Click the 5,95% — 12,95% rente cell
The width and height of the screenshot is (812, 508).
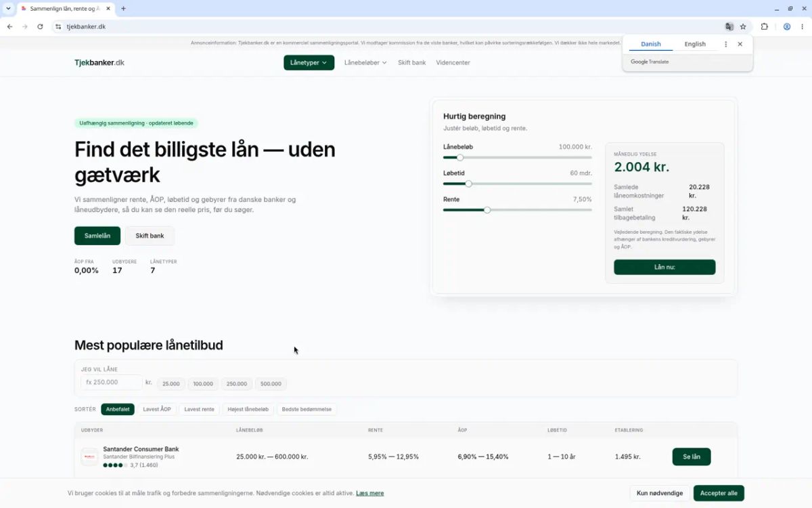coord(394,457)
